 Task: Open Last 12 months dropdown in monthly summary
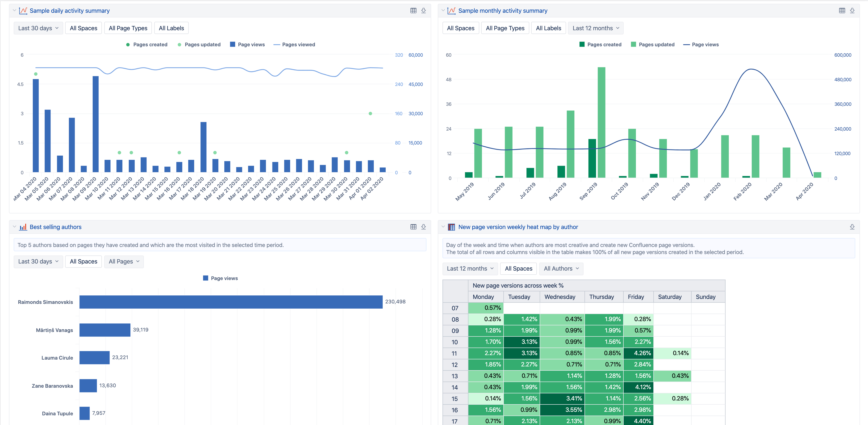click(x=595, y=28)
